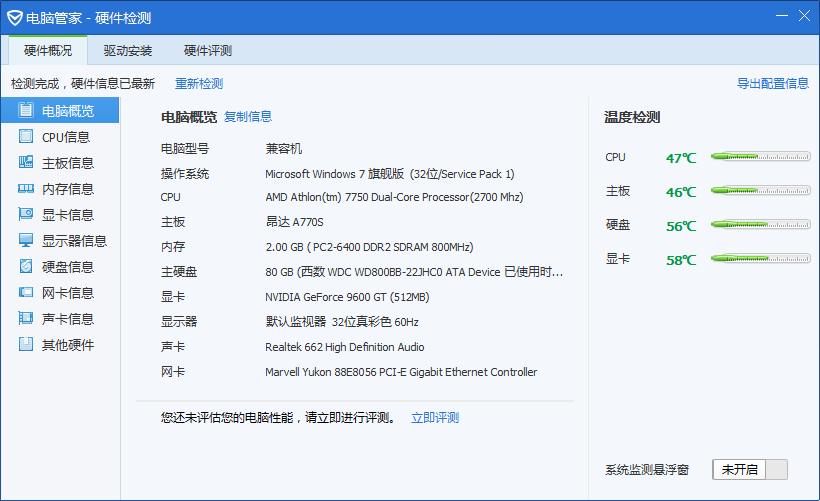Click the 电脑概览 bold heading in main panel
The image size is (820, 501).
point(189,117)
